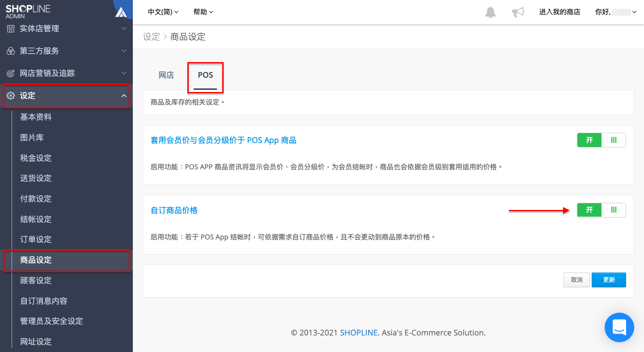Open 订单设定 in the sidebar
Screen dimensions: 644x352
point(36,239)
